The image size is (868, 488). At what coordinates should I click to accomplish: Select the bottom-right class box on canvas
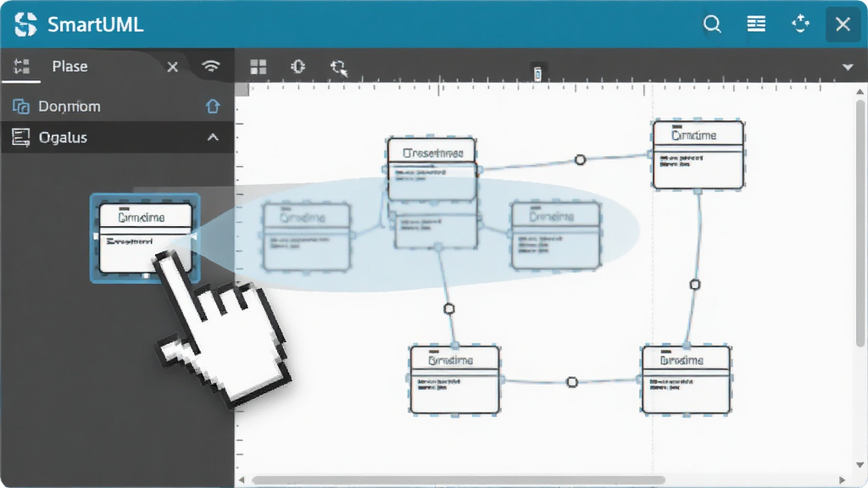(687, 380)
